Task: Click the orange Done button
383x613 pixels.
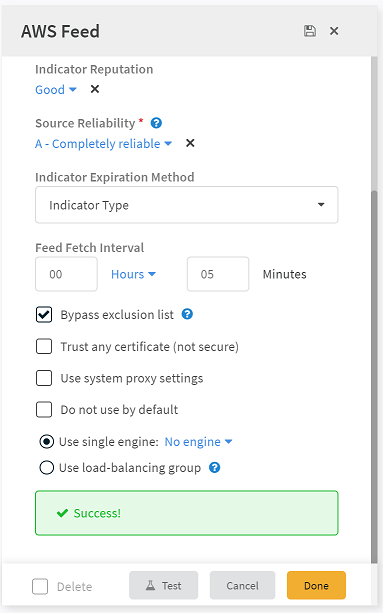Action: [316, 585]
